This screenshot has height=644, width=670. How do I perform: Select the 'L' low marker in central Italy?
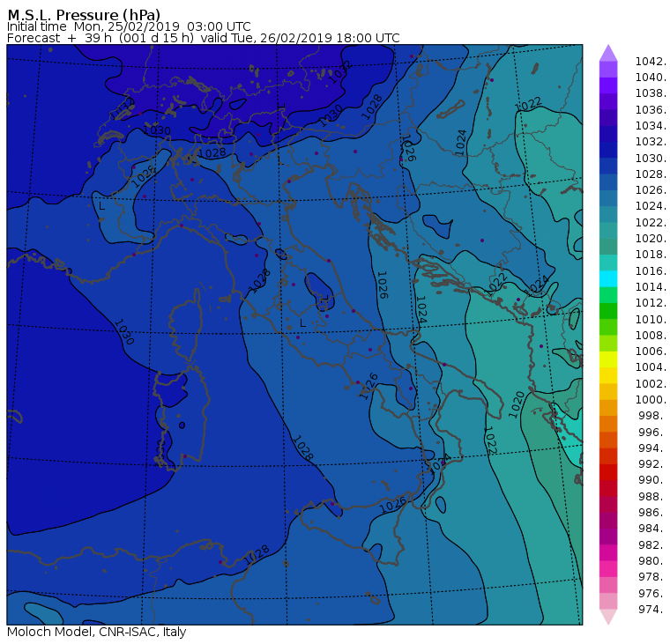coord(303,322)
